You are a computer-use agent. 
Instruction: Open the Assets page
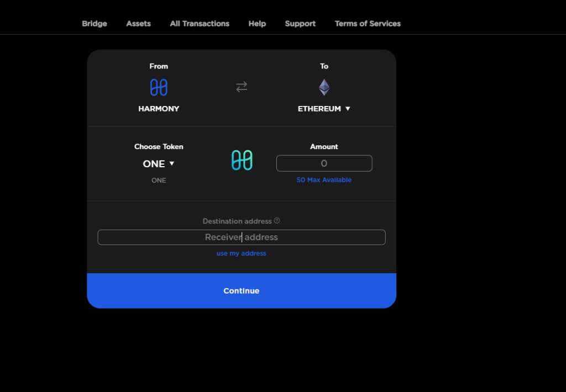[x=138, y=23]
